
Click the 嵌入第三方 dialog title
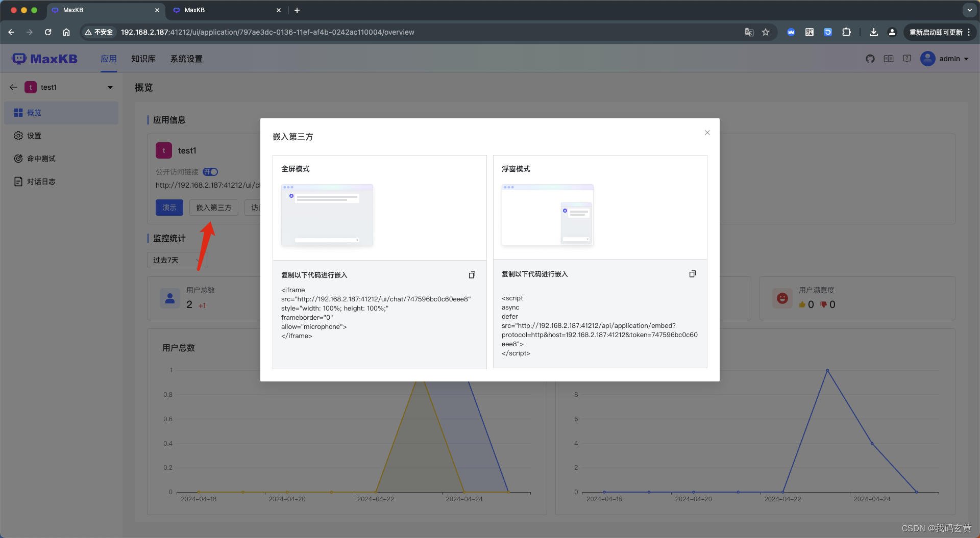coord(293,137)
